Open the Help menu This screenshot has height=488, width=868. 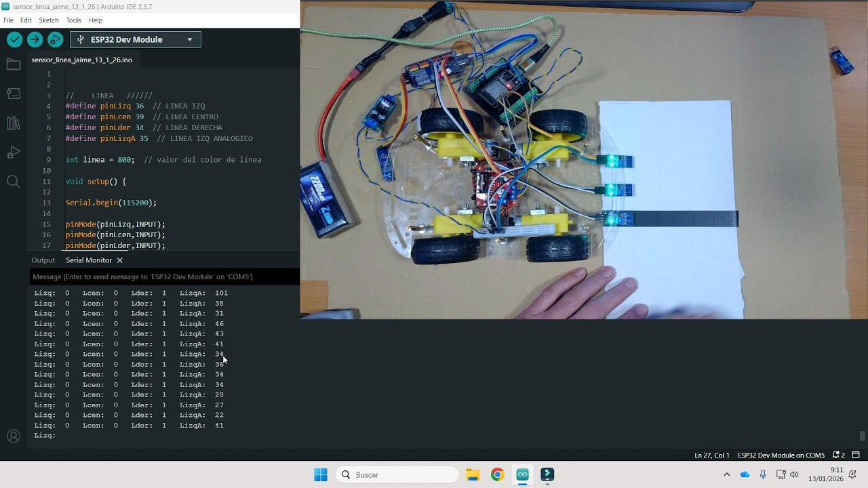(96, 20)
